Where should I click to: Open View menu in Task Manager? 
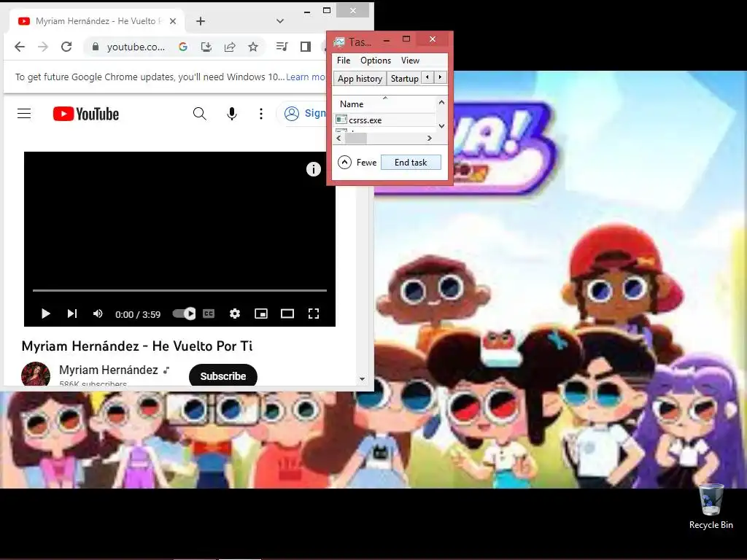coord(410,61)
